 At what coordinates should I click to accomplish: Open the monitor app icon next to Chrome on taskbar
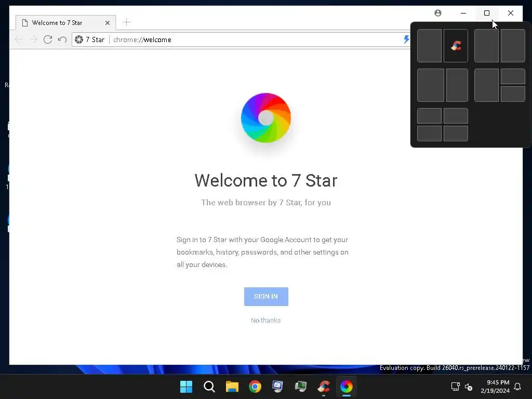(277, 387)
